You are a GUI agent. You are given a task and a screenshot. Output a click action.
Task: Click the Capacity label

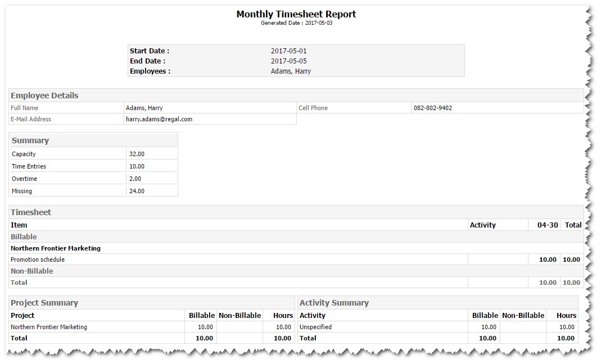[x=24, y=154]
